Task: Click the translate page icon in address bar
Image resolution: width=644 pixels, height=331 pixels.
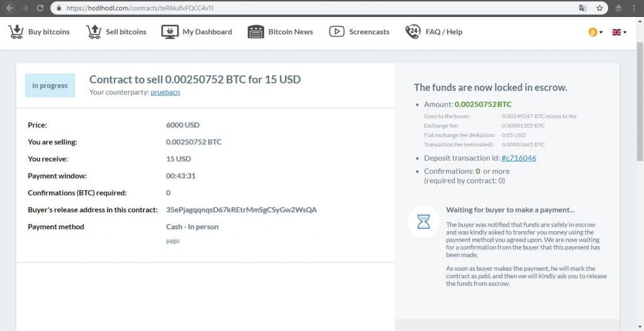Action: (x=582, y=8)
